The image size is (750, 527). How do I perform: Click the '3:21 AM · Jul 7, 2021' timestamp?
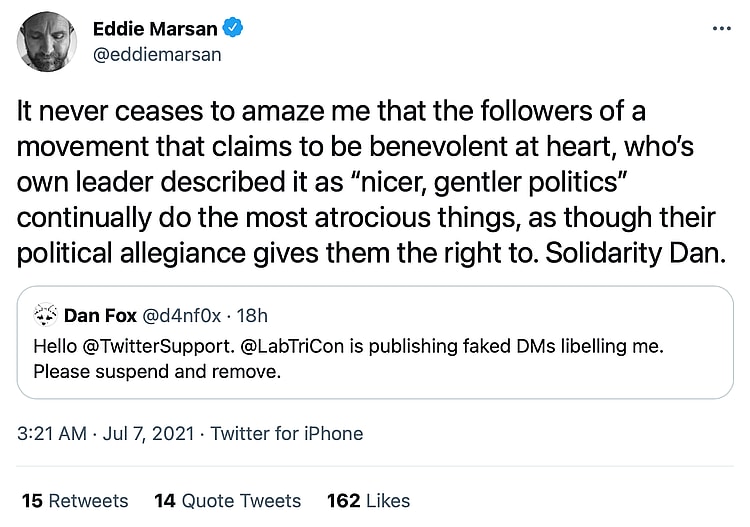[107, 433]
